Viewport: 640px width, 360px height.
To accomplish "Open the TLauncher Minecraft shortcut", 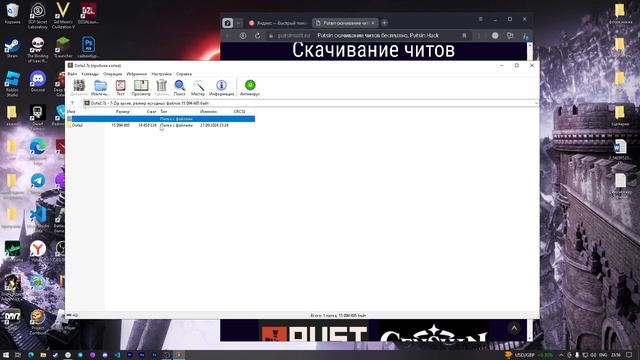I will pos(63,47).
